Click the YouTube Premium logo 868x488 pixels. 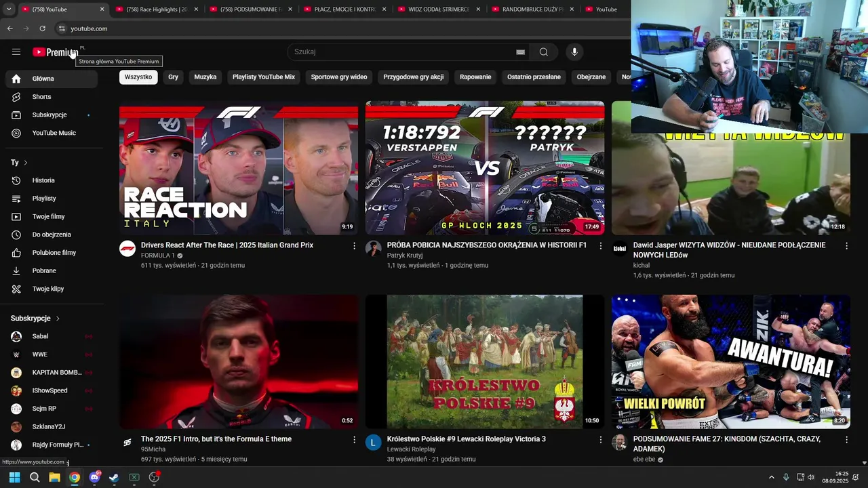pos(56,52)
